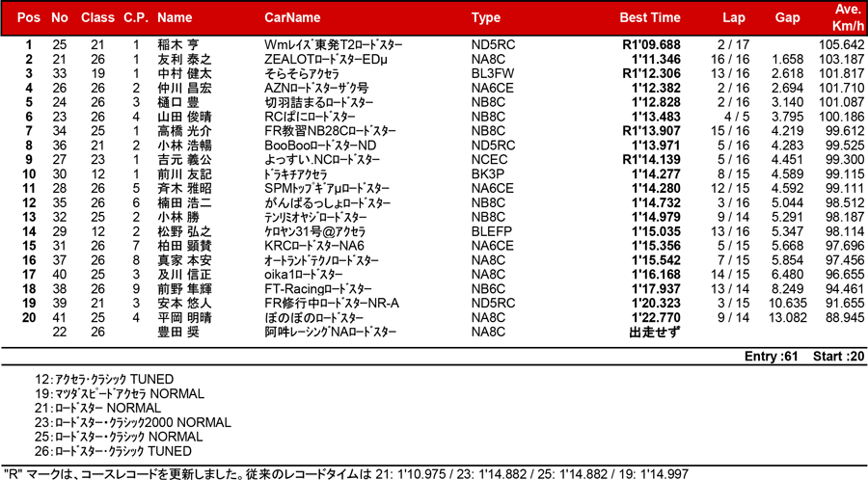Select best time 1'12.828
Image resolution: width=868 pixels, height=480 pixels.
(x=656, y=102)
